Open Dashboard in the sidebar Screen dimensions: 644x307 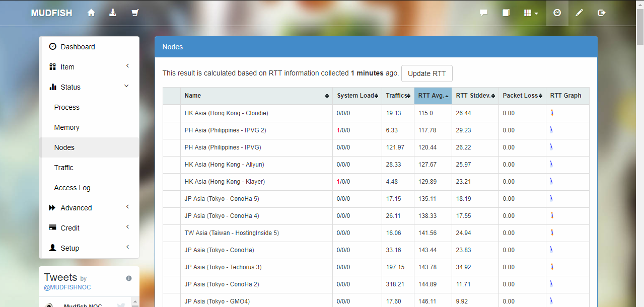(89, 47)
